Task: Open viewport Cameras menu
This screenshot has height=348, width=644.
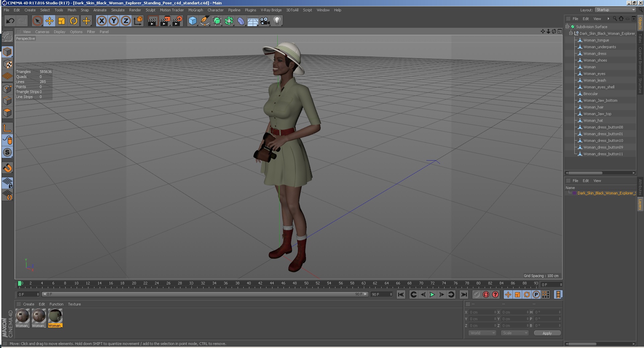Action: [x=42, y=32]
